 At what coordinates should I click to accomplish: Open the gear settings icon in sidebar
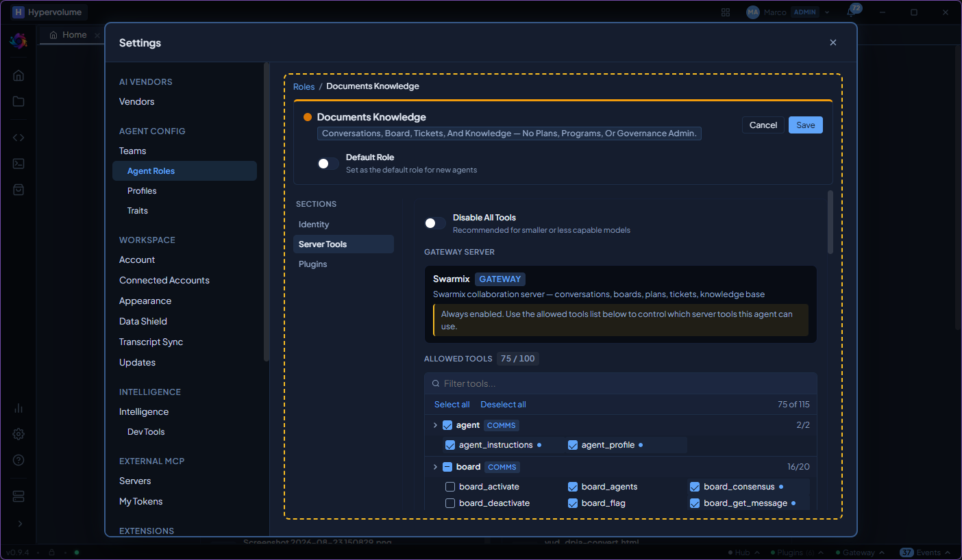[18, 434]
